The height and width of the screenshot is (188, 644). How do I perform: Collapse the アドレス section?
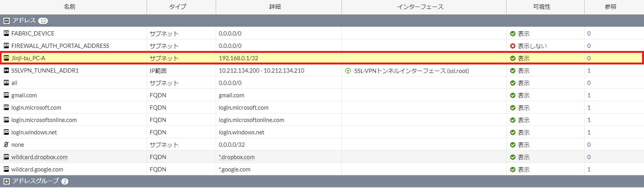point(6,21)
